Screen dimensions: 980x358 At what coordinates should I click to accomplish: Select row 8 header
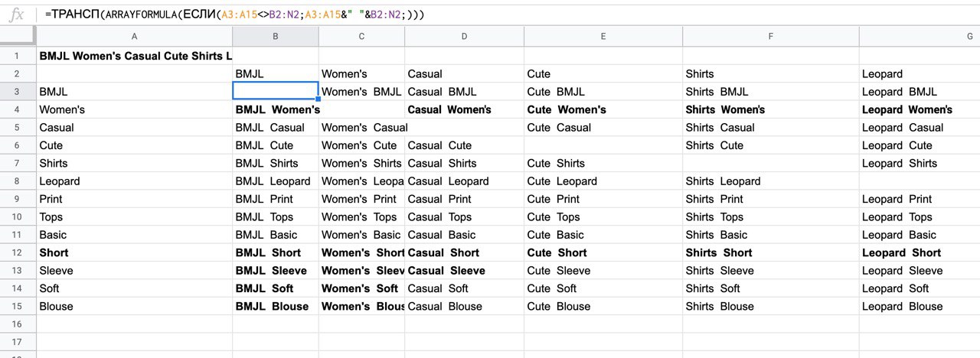point(18,181)
